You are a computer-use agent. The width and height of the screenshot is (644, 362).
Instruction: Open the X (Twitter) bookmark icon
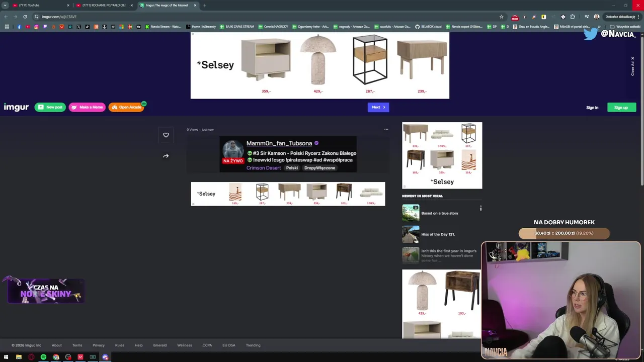(79, 27)
